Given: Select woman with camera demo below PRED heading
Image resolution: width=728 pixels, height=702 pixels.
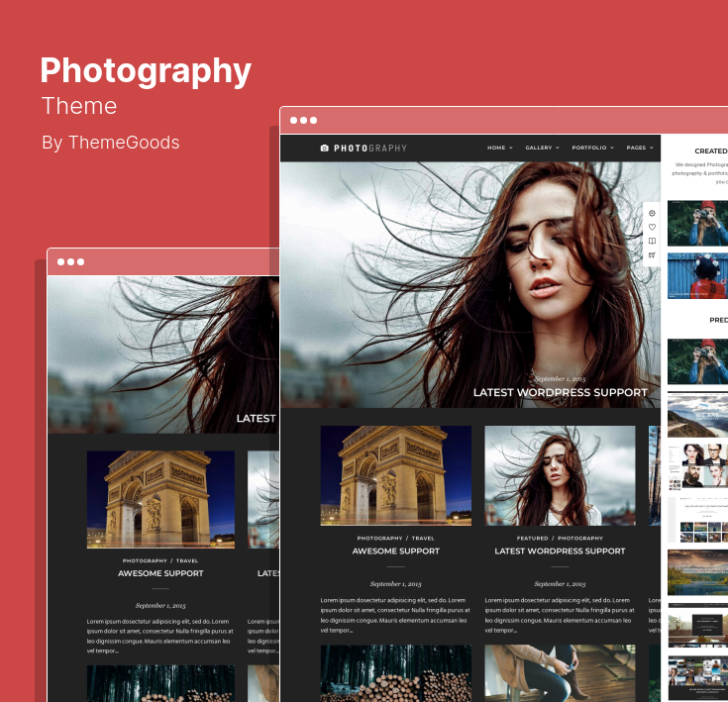Looking at the screenshot, I should [x=698, y=361].
